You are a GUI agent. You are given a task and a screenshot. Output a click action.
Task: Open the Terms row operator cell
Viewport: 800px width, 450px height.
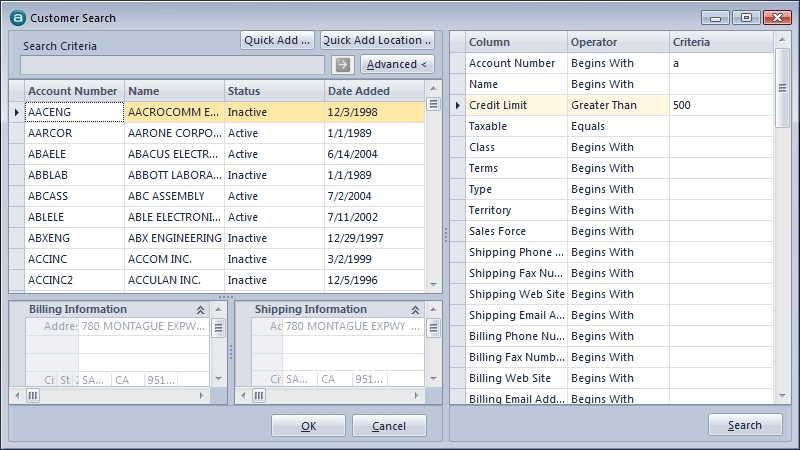(618, 168)
